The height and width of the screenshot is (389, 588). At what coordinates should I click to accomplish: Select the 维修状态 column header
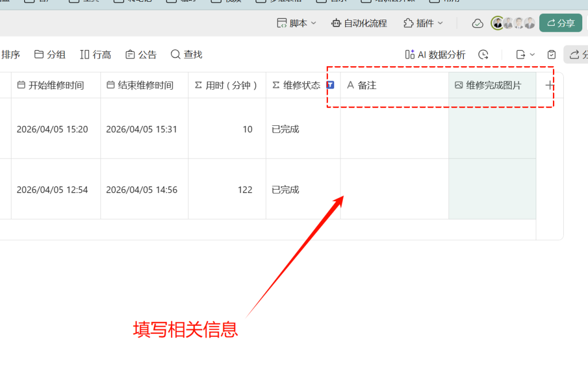(x=303, y=85)
